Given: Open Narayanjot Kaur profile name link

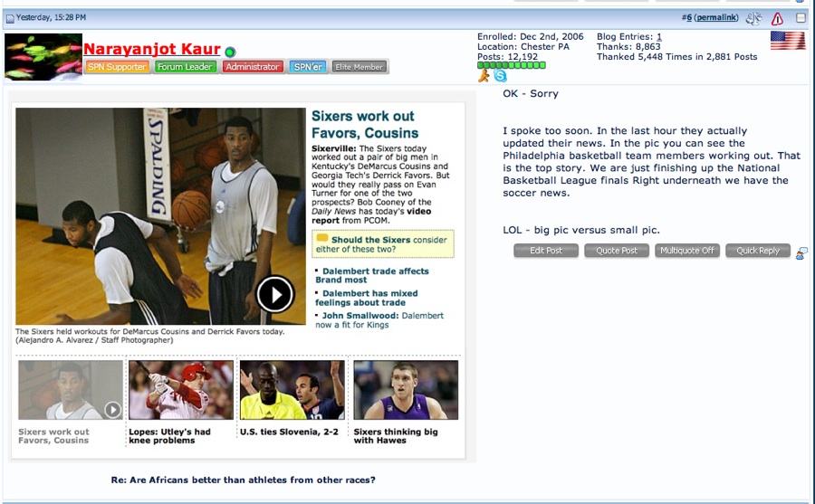Looking at the screenshot, I should pyautogui.click(x=152, y=49).
